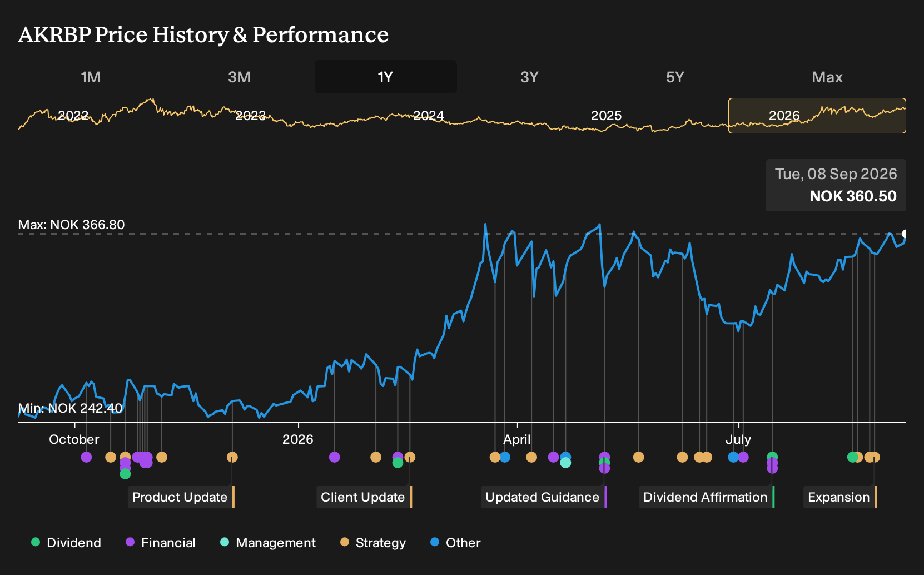
Task: Open the Expansion event label
Action: tap(840, 497)
